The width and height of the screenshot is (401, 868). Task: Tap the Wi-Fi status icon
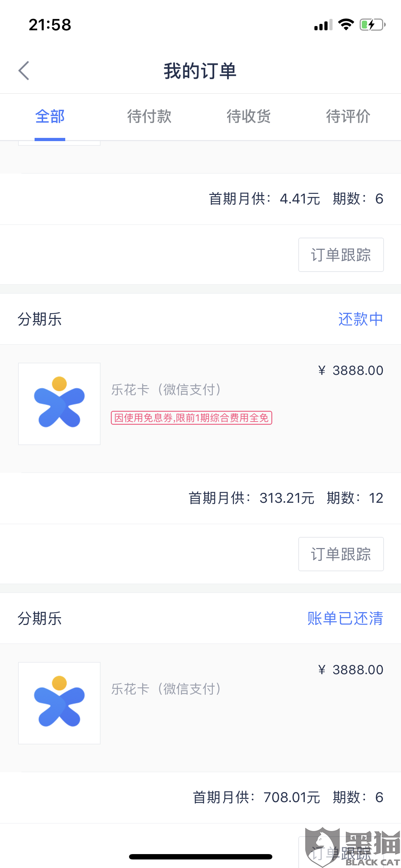[x=345, y=25]
